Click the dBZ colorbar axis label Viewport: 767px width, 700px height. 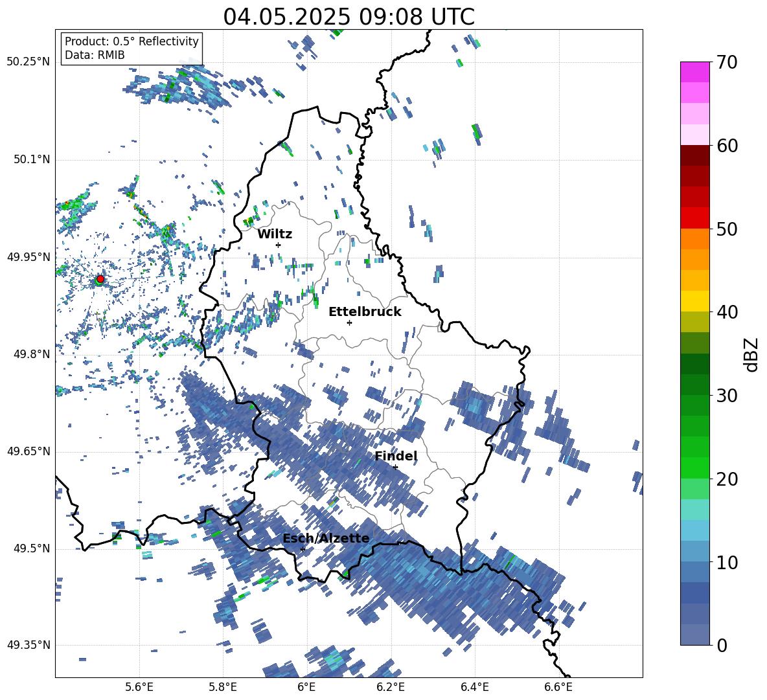(x=750, y=354)
